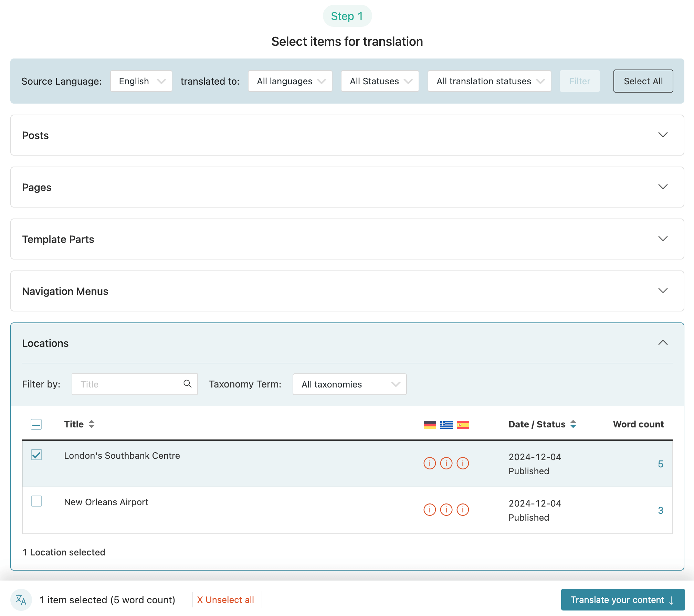Click the Unselect all link

point(225,600)
